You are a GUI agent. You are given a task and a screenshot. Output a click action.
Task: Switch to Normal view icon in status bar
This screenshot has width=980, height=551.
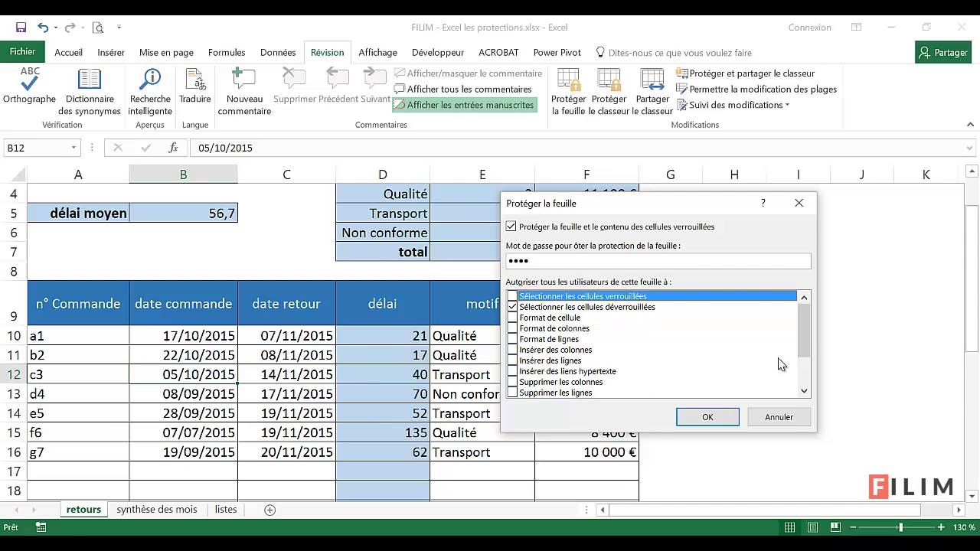tap(789, 527)
